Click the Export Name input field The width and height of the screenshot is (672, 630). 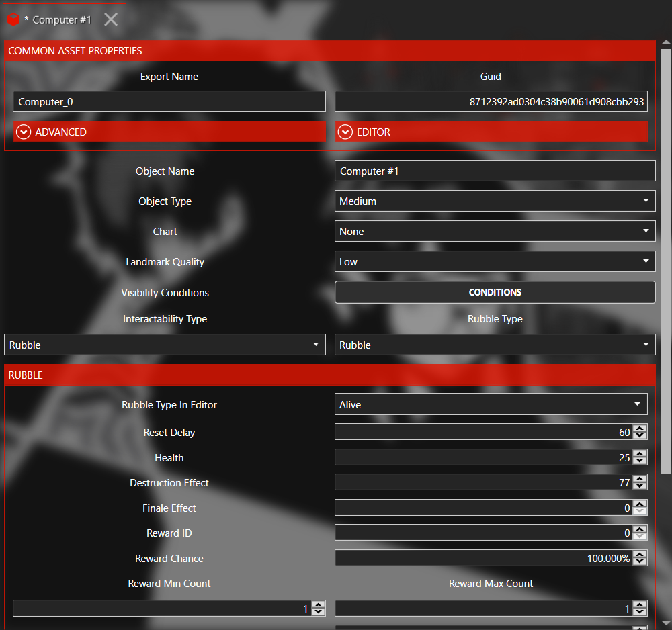click(x=169, y=102)
